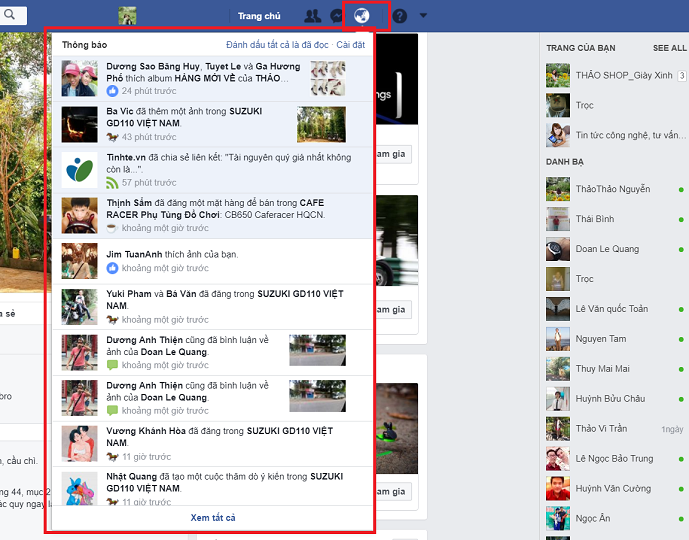This screenshot has width=689, height=540.
Task: Open chat with Doan Le Quang
Action: 616,249
